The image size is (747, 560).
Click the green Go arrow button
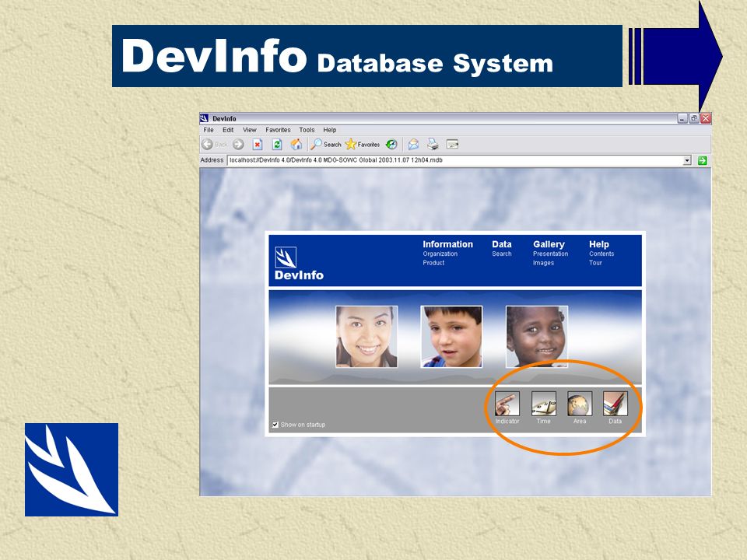702,160
